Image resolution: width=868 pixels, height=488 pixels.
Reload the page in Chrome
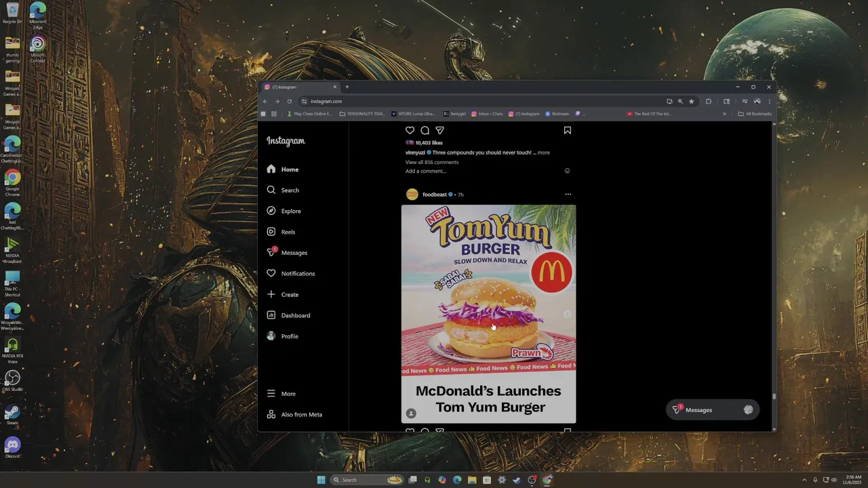(x=290, y=101)
